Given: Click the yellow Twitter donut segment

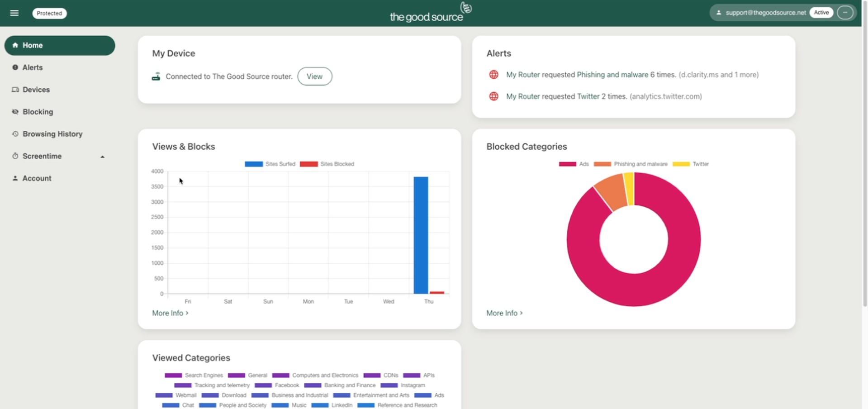Looking at the screenshot, I should pos(630,189).
